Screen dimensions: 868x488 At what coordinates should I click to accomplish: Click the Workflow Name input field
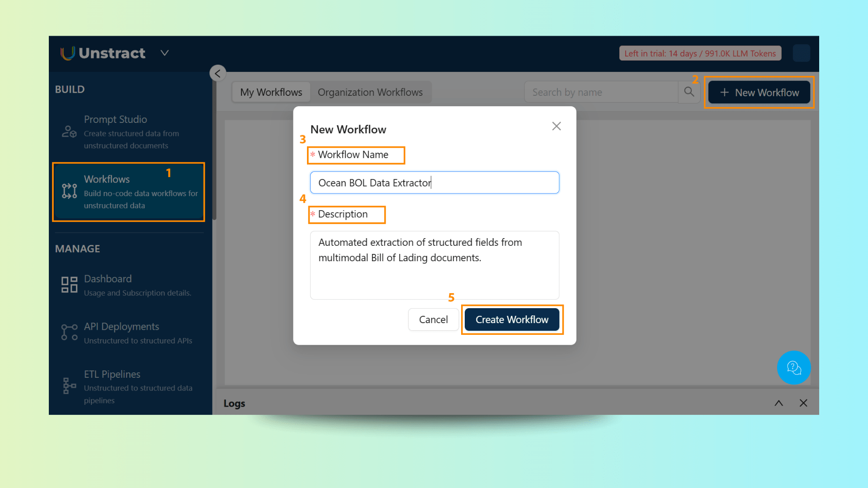click(434, 183)
